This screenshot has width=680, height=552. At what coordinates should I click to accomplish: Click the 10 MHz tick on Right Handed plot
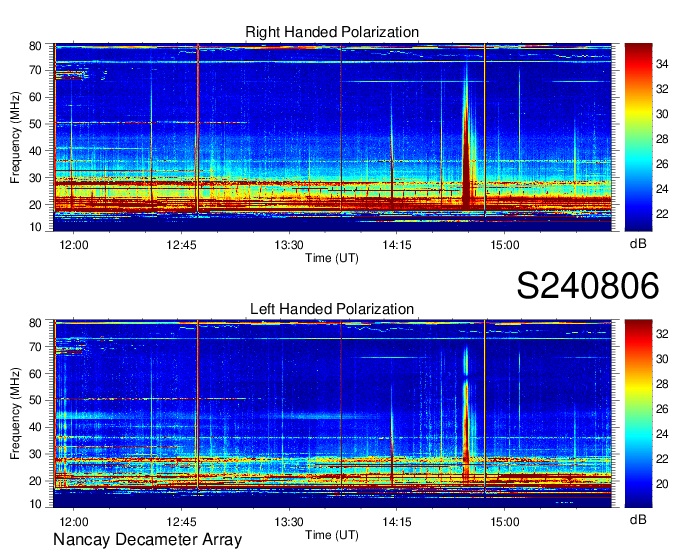(35, 227)
